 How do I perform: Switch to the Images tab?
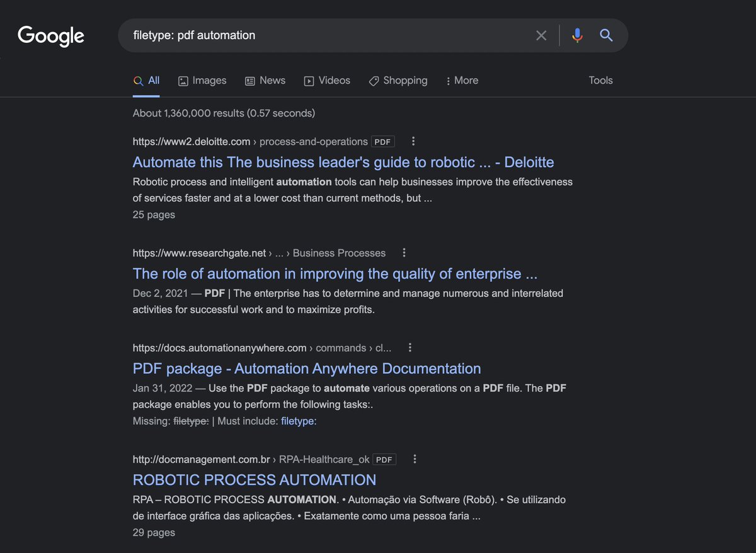click(x=202, y=81)
